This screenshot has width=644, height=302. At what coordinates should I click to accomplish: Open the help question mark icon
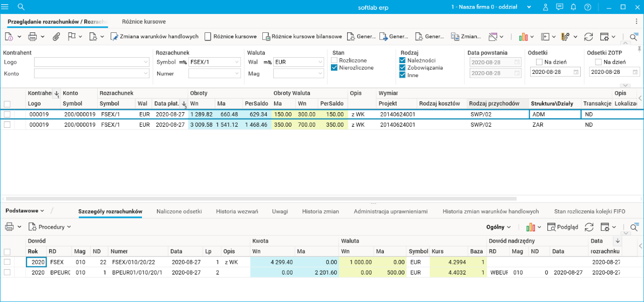click(588, 7)
